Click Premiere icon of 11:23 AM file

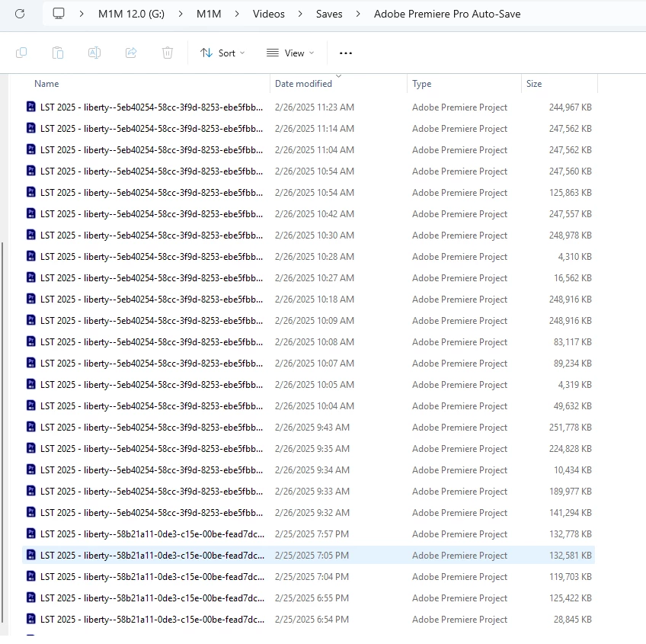point(31,107)
